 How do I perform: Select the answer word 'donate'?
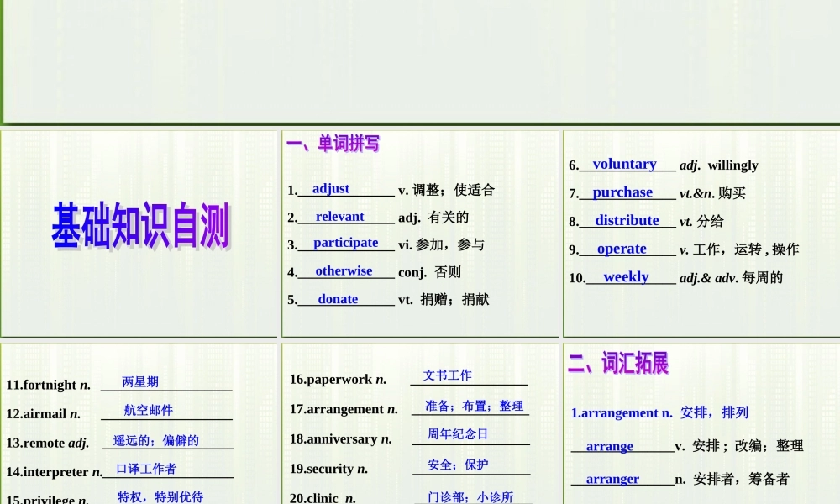click(x=338, y=299)
